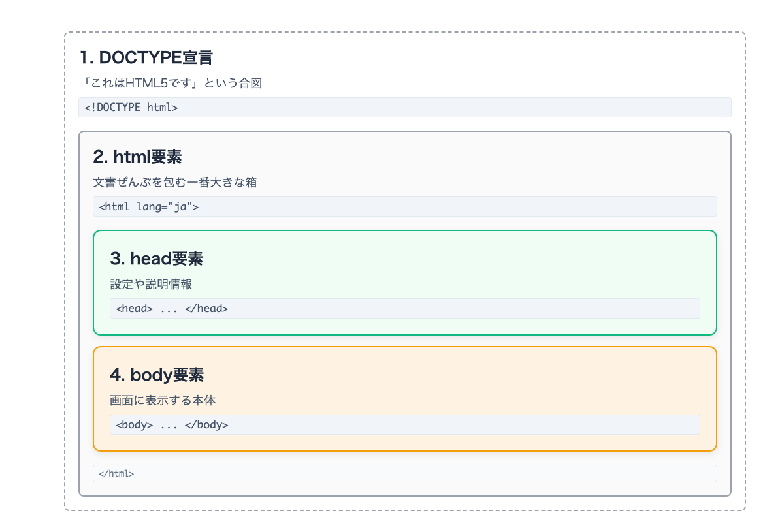Click the 「これはHTML5です」という合図 description text
Viewport: 784px width, 532px height.
tap(170, 83)
